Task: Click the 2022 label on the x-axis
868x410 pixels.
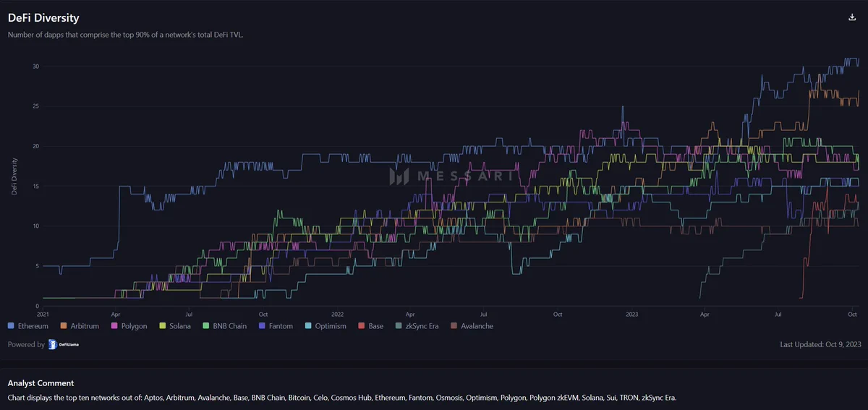Action: point(337,315)
